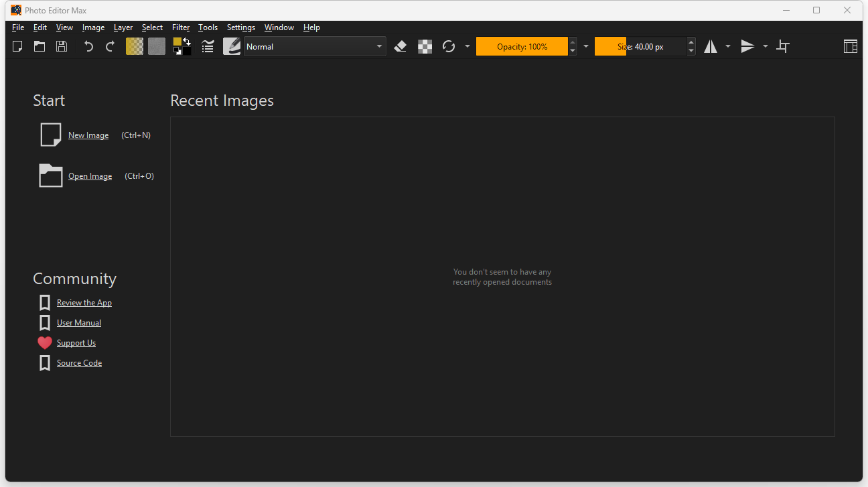The image size is (868, 487).
Task: Swap foreground and background colors arrow
Action: pos(187,42)
